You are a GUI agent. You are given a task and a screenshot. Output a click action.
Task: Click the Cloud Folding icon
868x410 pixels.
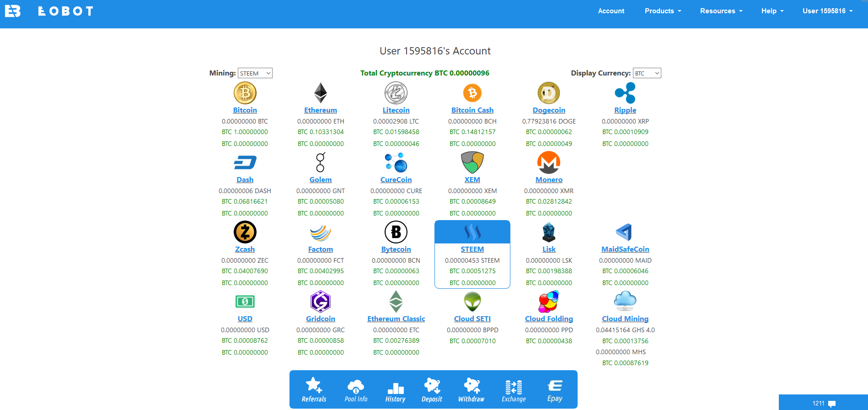click(x=549, y=302)
